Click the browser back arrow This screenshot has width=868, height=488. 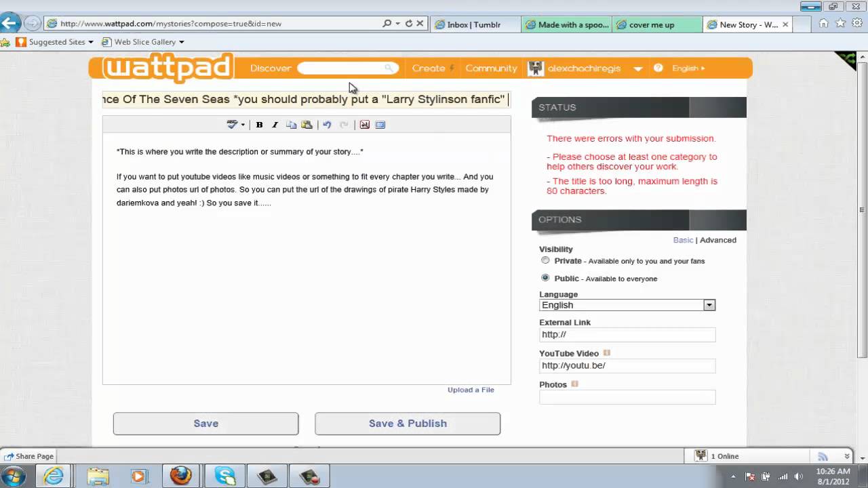point(9,23)
